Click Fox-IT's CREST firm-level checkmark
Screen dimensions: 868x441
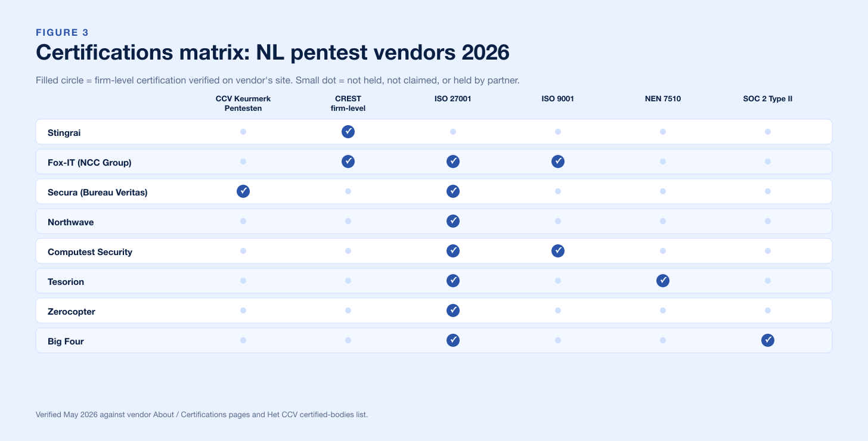pos(348,162)
